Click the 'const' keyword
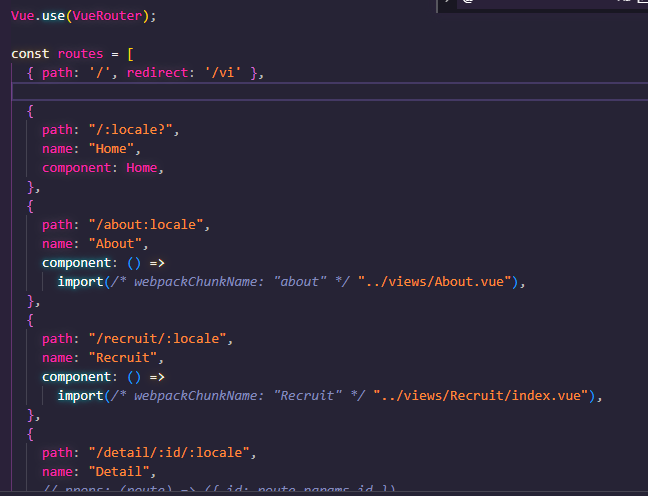The width and height of the screenshot is (648, 496). (x=30, y=54)
